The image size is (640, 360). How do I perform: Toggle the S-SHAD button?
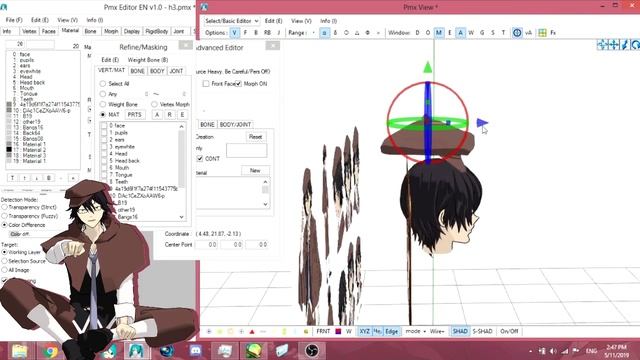tap(482, 331)
